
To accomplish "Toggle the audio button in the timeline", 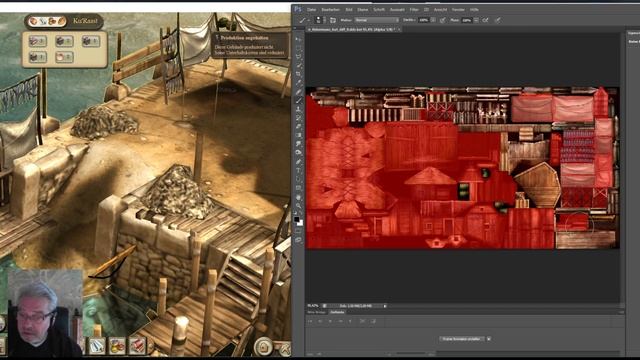I will [x=350, y=321].
